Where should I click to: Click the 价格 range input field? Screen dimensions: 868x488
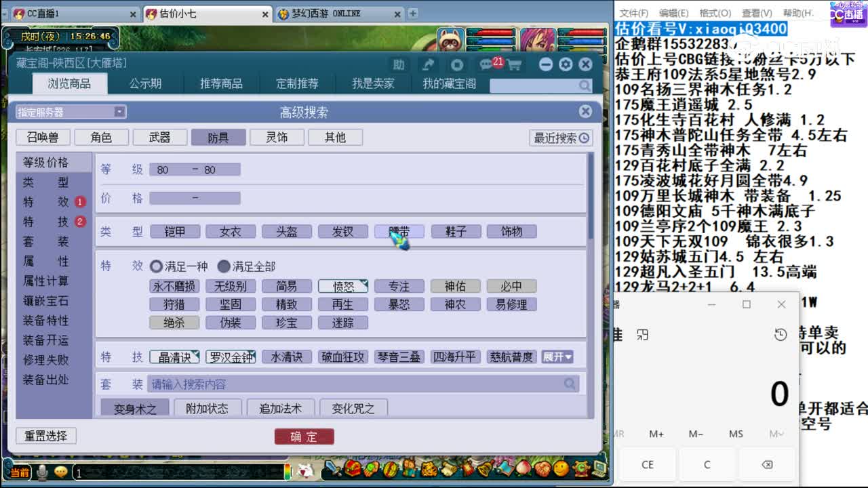[195, 198]
